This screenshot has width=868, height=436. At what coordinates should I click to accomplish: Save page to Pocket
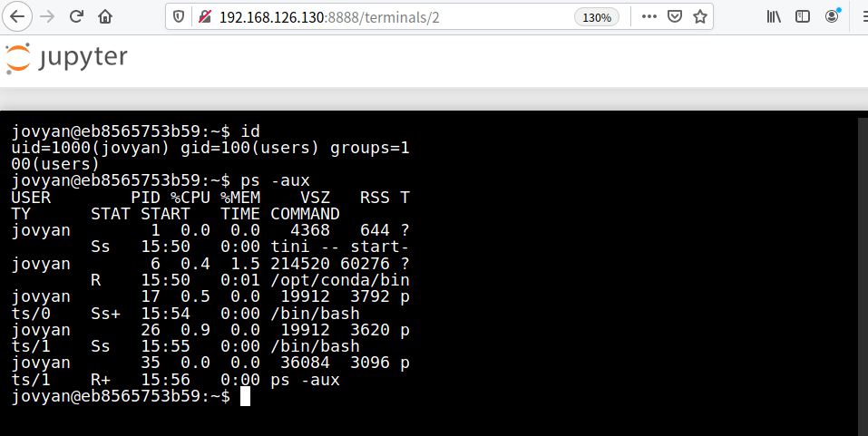[674, 16]
